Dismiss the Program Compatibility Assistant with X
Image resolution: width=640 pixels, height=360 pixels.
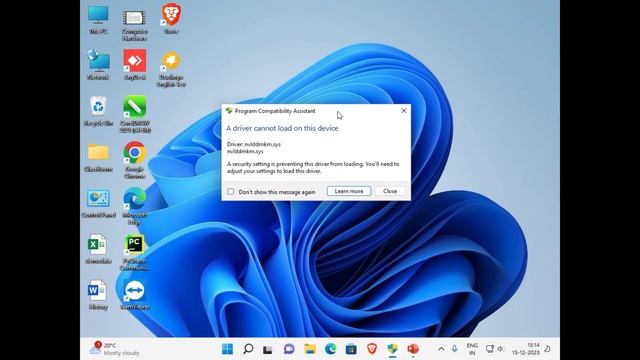click(404, 111)
